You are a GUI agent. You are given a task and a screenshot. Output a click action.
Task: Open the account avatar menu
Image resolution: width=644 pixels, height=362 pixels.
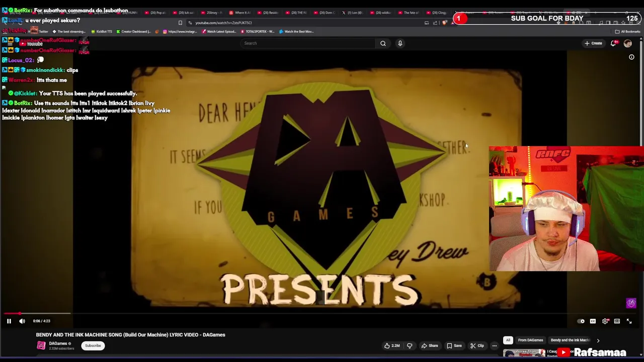tap(627, 43)
